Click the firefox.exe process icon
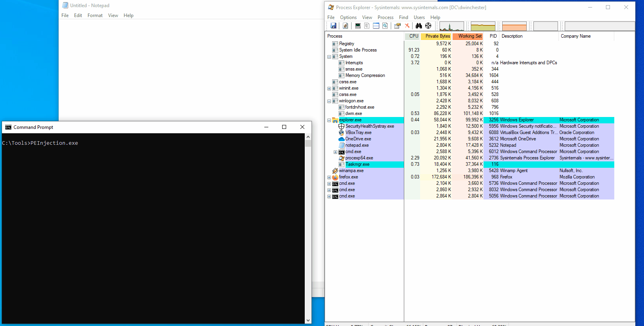The width and height of the screenshot is (644, 326). click(x=335, y=177)
